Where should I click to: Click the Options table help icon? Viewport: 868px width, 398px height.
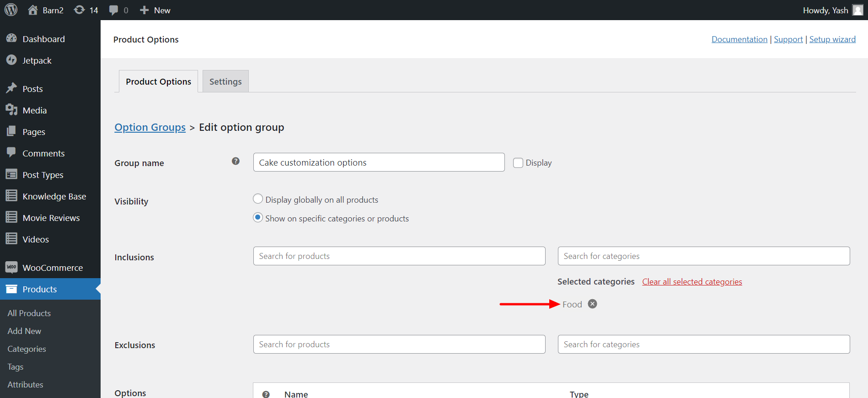(266, 394)
